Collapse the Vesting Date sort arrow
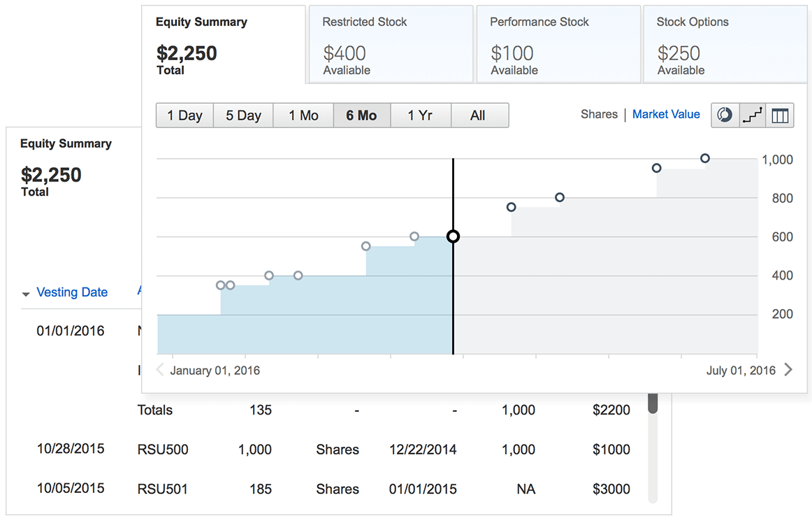812x523 pixels. tap(26, 294)
